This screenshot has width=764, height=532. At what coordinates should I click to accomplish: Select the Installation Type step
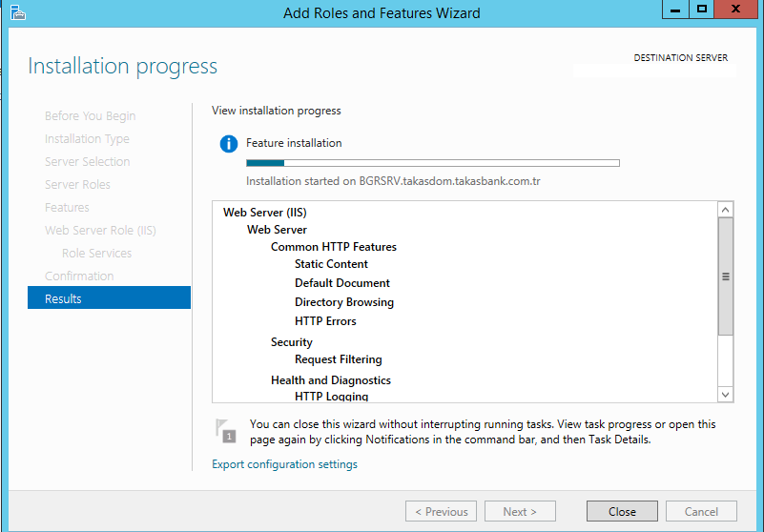click(x=87, y=139)
